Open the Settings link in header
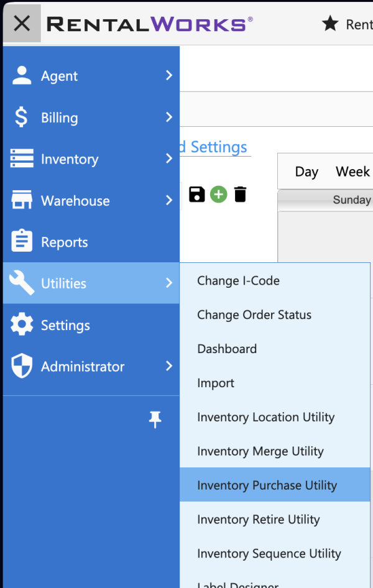 click(218, 147)
